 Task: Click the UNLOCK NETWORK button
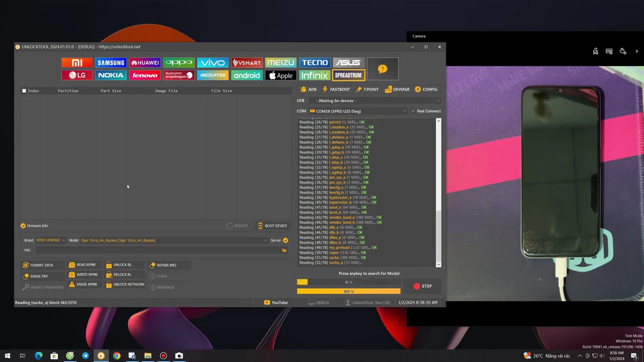click(125, 285)
